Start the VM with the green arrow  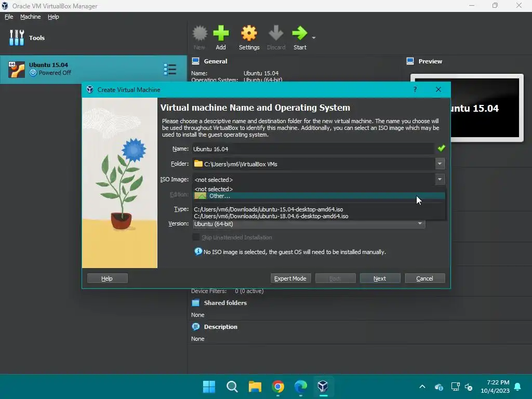click(300, 33)
